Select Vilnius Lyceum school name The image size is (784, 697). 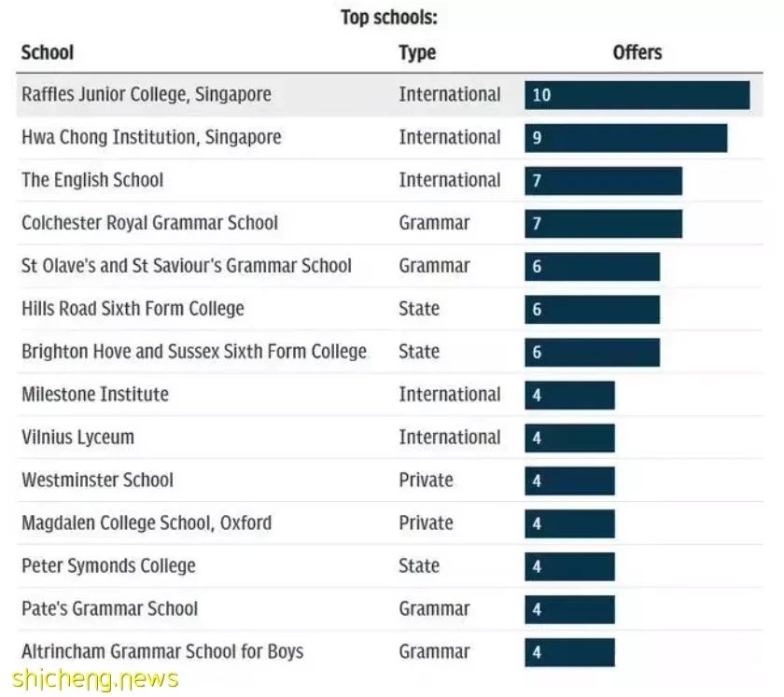coord(78,438)
